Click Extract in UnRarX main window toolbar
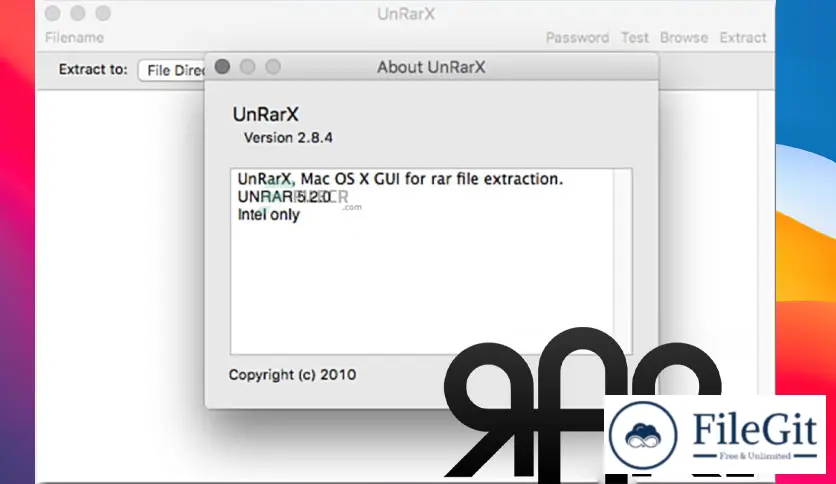The height and width of the screenshot is (484, 836). click(743, 38)
